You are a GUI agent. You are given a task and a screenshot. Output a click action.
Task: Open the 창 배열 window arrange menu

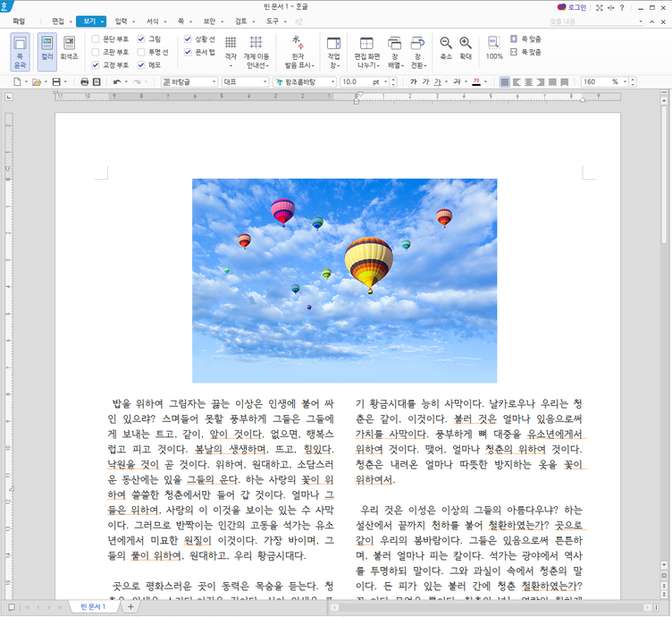395,52
